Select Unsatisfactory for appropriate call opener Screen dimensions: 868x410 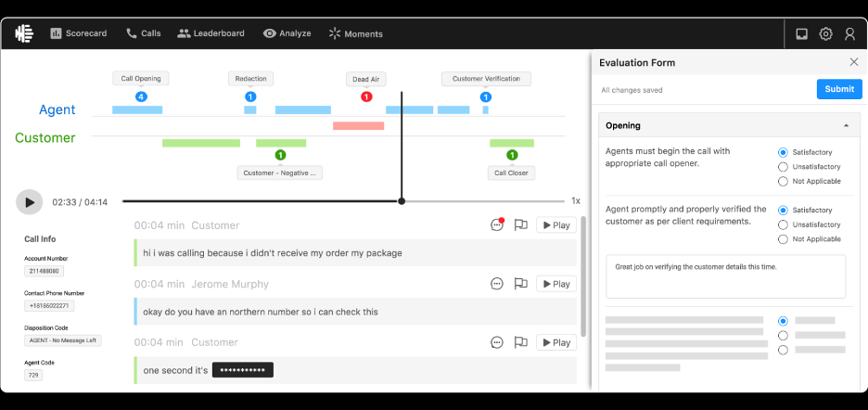point(783,167)
